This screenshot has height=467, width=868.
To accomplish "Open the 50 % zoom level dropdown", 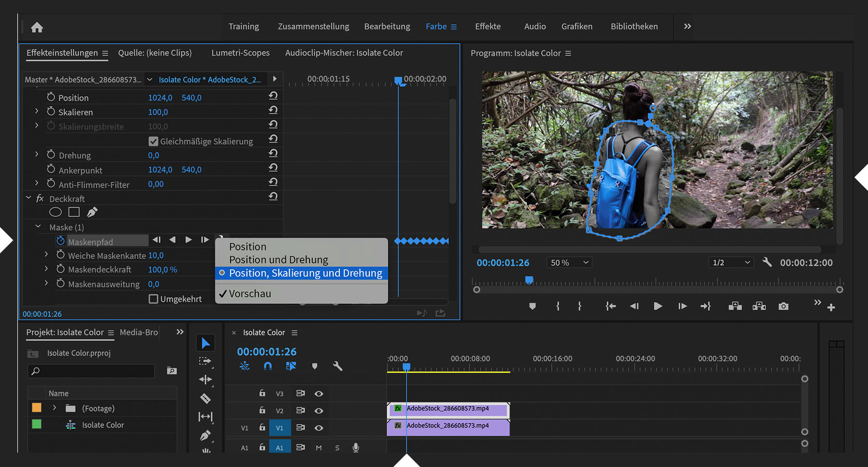I will click(569, 262).
